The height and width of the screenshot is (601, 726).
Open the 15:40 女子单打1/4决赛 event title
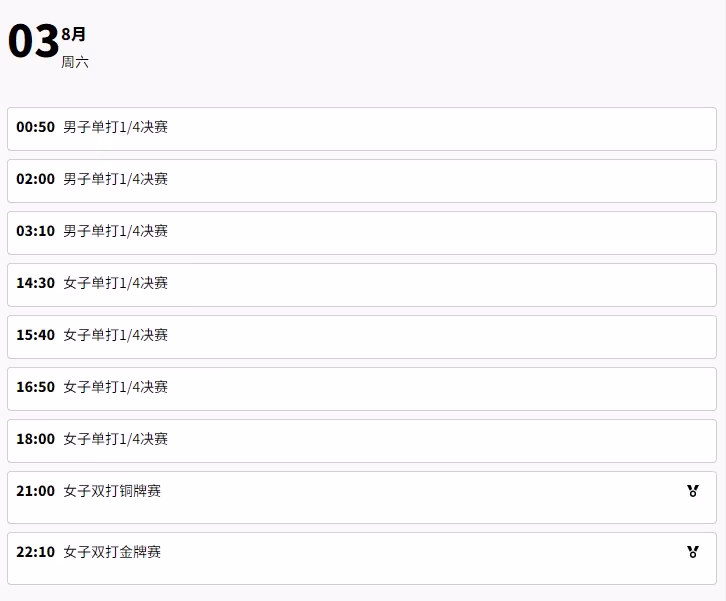[115, 335]
